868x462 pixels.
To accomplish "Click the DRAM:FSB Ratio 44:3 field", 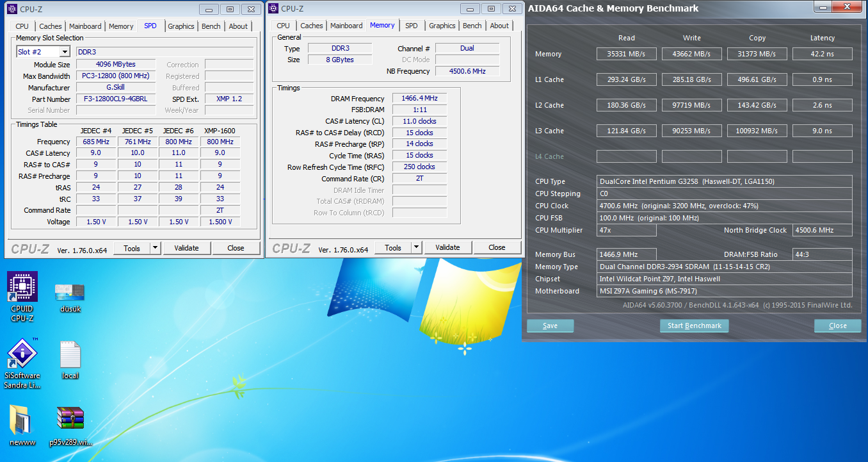I will click(823, 254).
